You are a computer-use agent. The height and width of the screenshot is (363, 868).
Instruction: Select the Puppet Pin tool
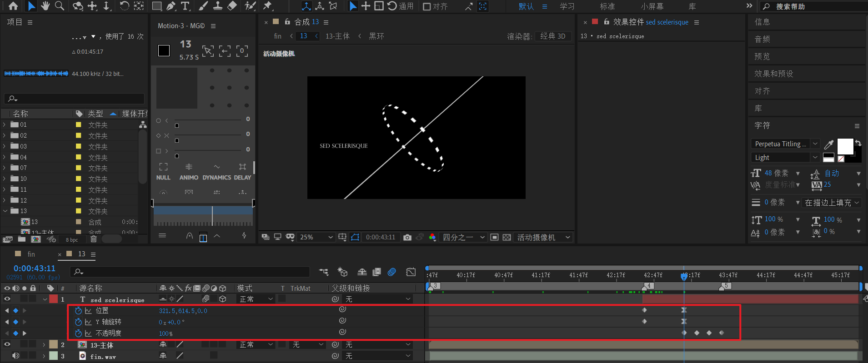[x=267, y=6]
